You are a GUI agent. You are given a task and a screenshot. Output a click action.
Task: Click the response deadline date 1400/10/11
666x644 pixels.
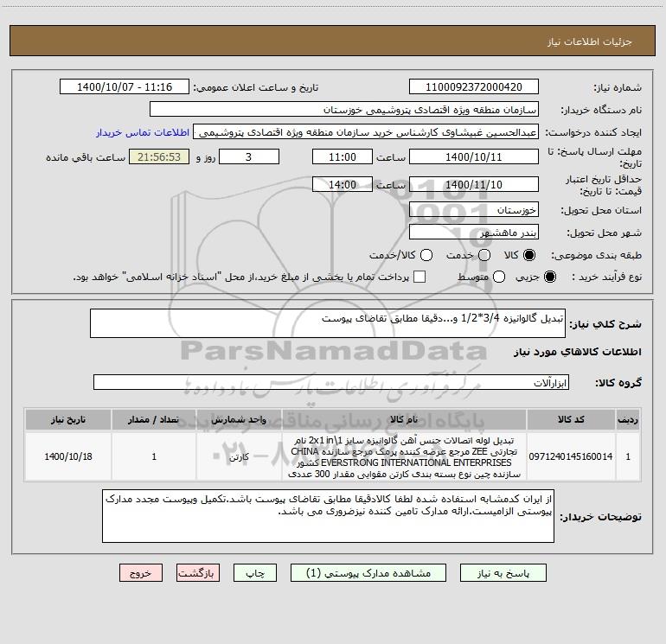click(474, 157)
